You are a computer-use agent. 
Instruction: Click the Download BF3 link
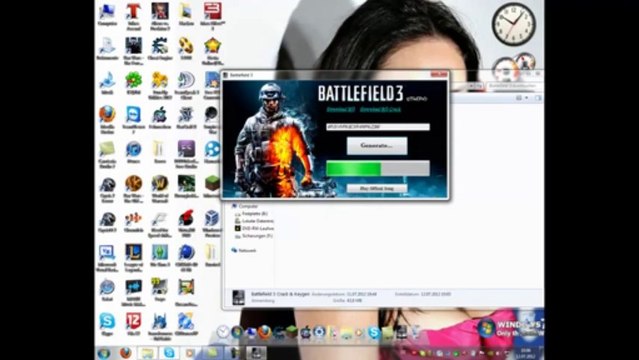coord(341,109)
